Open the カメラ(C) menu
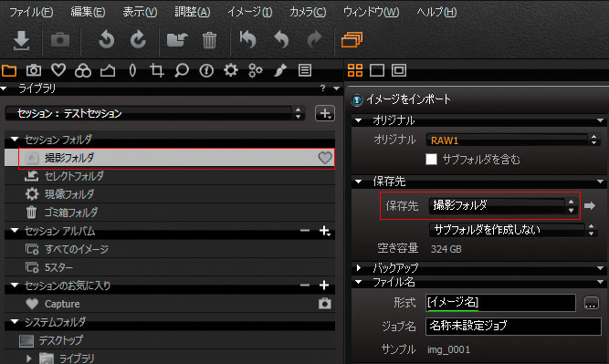609x364 pixels. point(308,12)
